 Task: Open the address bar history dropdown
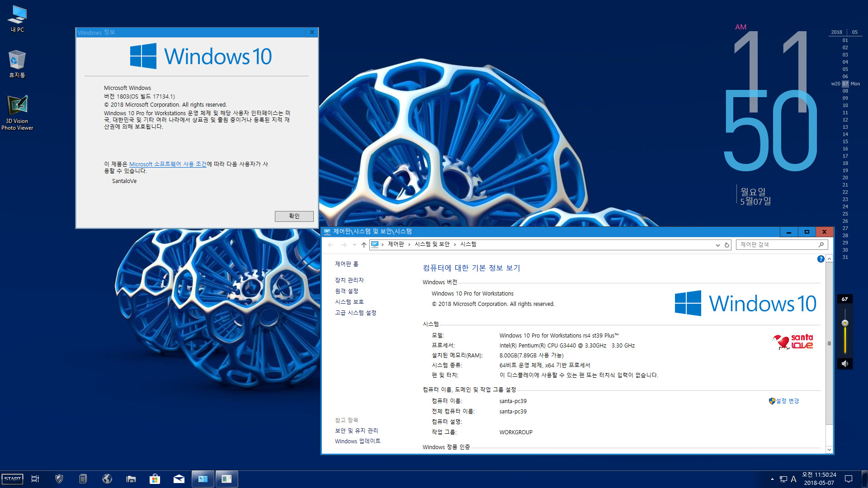pyautogui.click(x=717, y=245)
